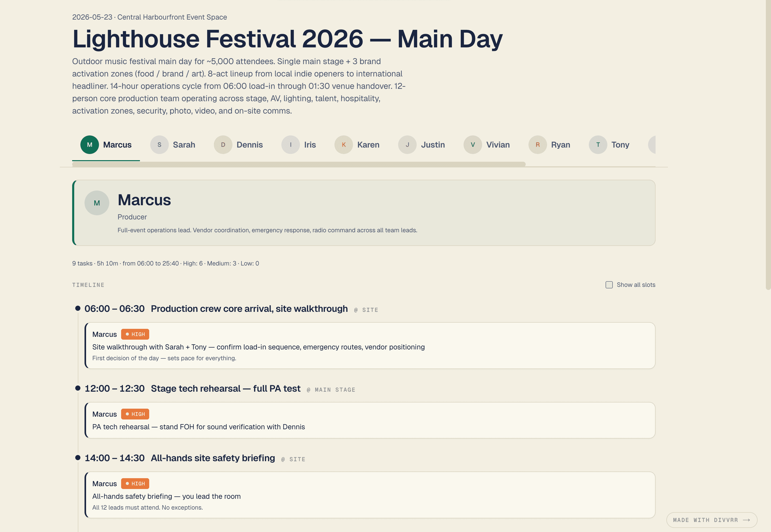Click 'All 12 leads must attend' note
This screenshot has width=771, height=532.
[x=147, y=507]
